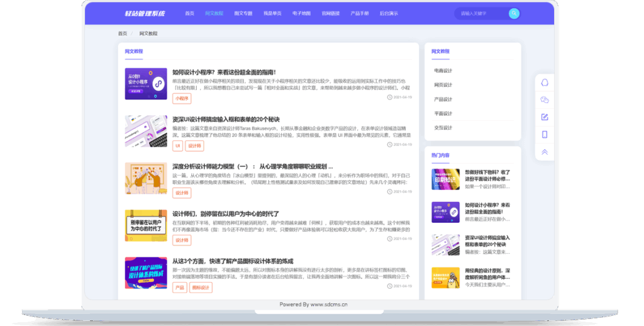This screenshot has width=644, height=326.
Task: Click 官网链接 in the top menu
Action: click(331, 14)
